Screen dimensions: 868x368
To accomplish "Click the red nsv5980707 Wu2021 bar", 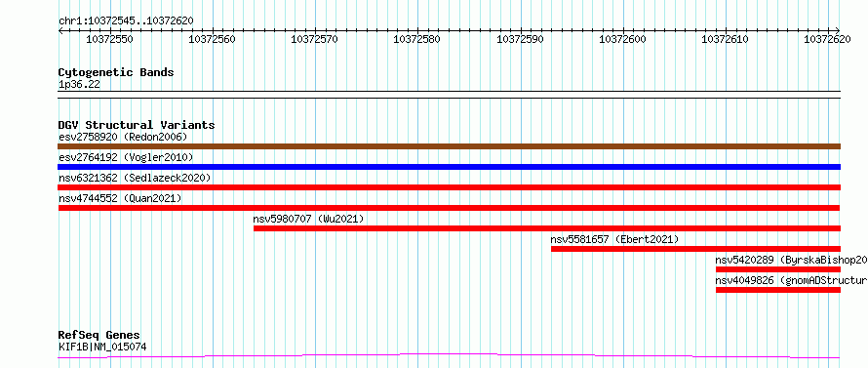I will (x=547, y=228).
